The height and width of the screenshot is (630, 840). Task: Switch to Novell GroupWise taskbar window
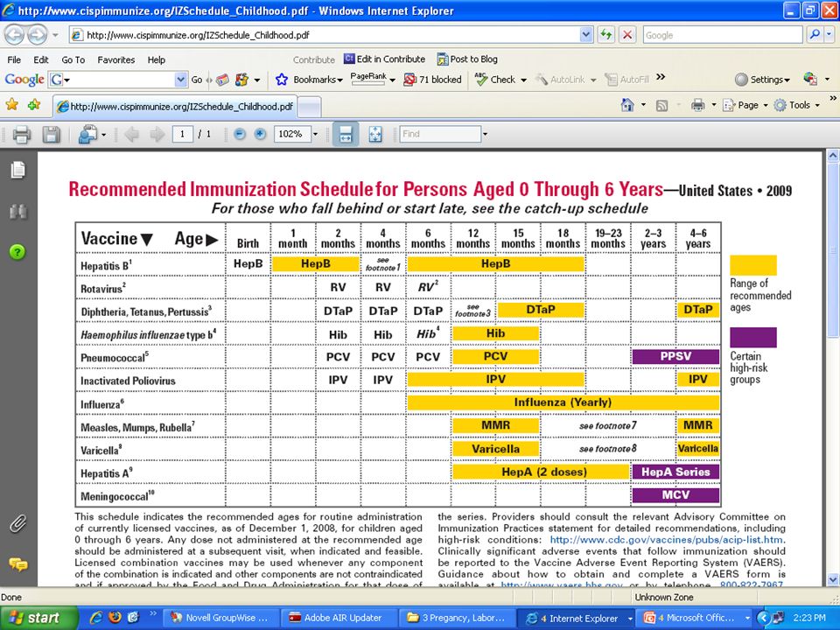point(220,618)
